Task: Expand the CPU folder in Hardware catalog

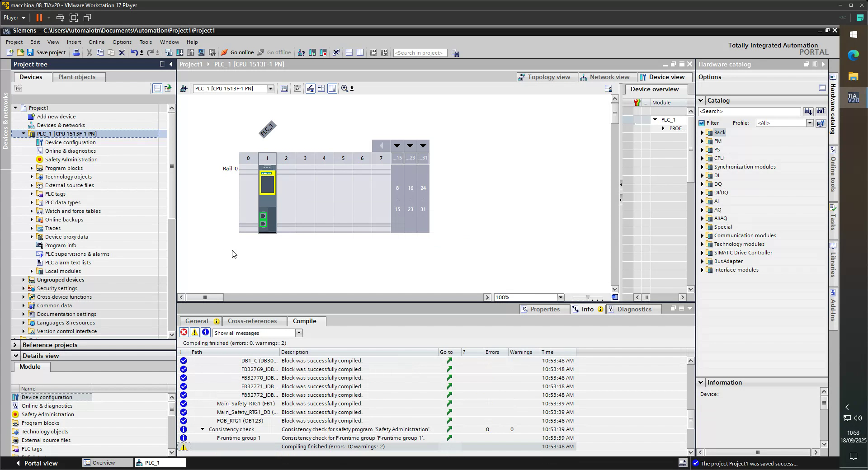Action: click(703, 158)
